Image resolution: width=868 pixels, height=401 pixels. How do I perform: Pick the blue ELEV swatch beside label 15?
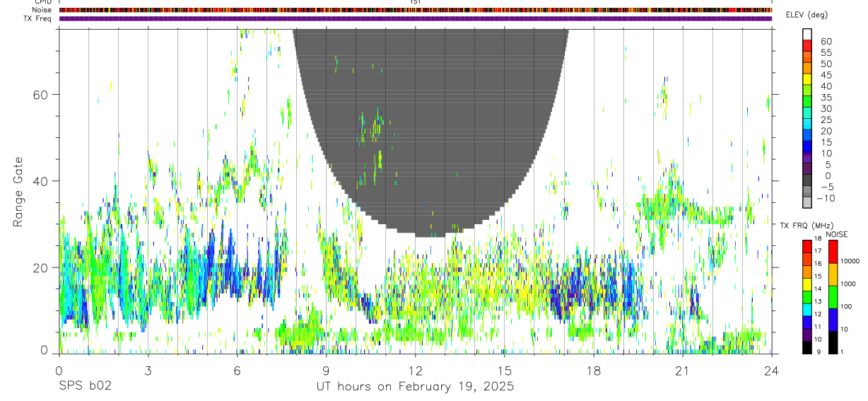tap(807, 146)
